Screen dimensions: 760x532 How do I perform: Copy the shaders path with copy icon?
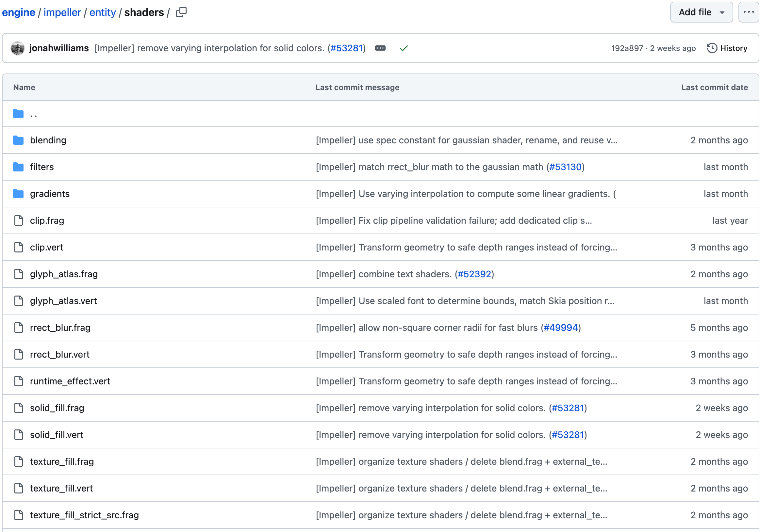coord(181,12)
